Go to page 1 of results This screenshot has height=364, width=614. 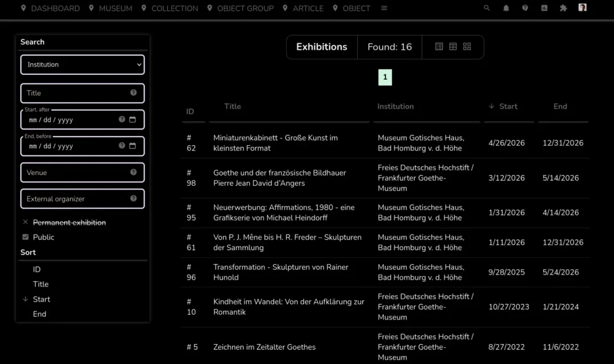pos(385,77)
